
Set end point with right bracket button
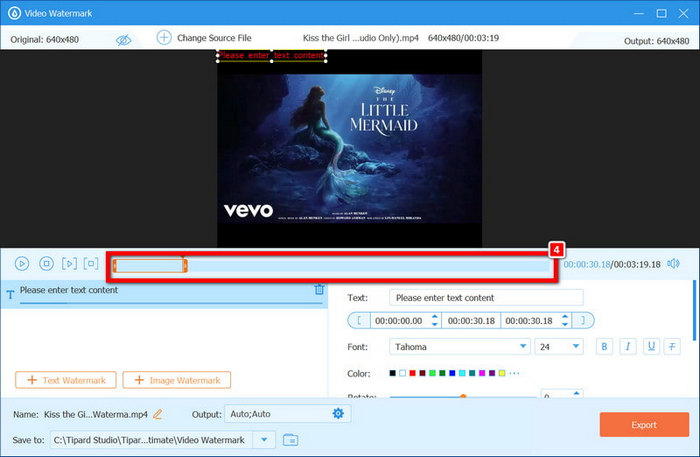point(583,320)
